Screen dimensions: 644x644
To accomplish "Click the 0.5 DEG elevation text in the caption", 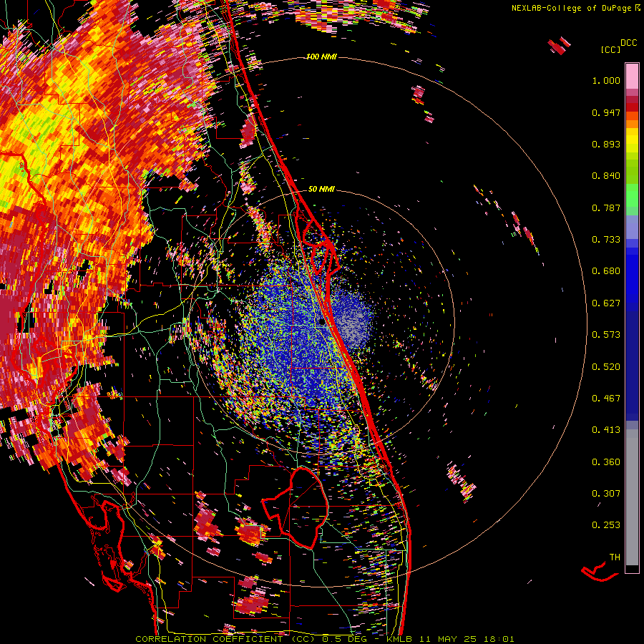I will tap(344, 639).
